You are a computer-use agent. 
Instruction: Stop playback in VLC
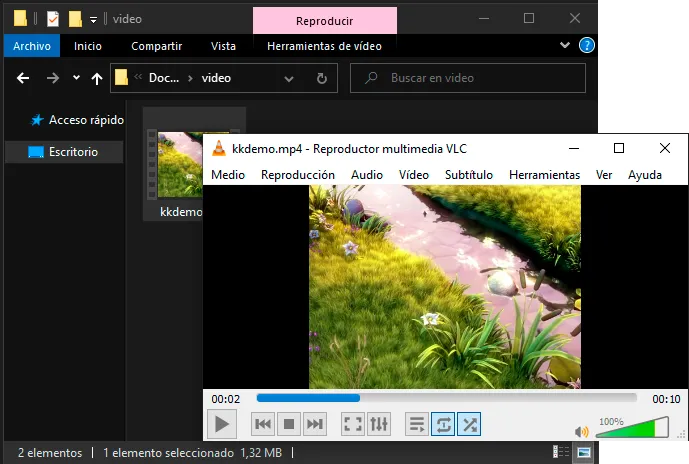pos(289,424)
